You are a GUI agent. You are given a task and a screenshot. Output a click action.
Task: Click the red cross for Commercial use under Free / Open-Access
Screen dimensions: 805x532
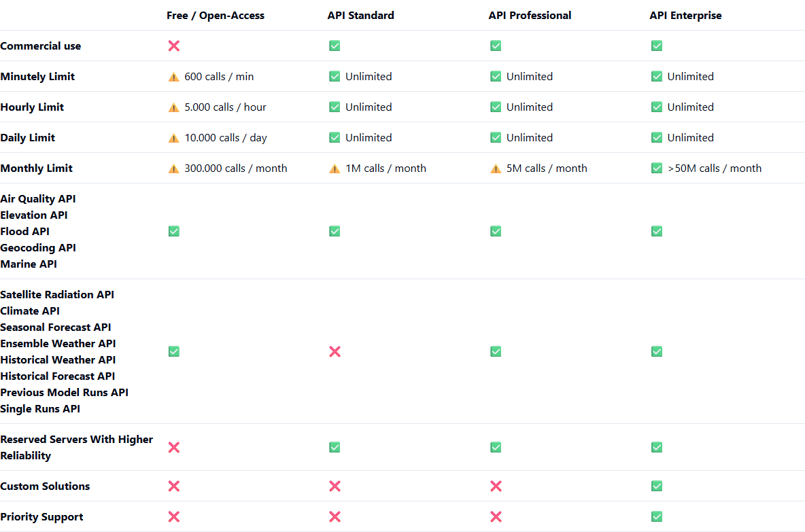point(174,46)
